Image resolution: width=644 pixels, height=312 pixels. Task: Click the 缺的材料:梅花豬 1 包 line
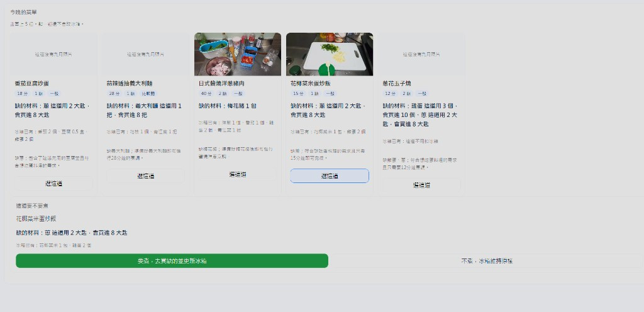[228, 106]
